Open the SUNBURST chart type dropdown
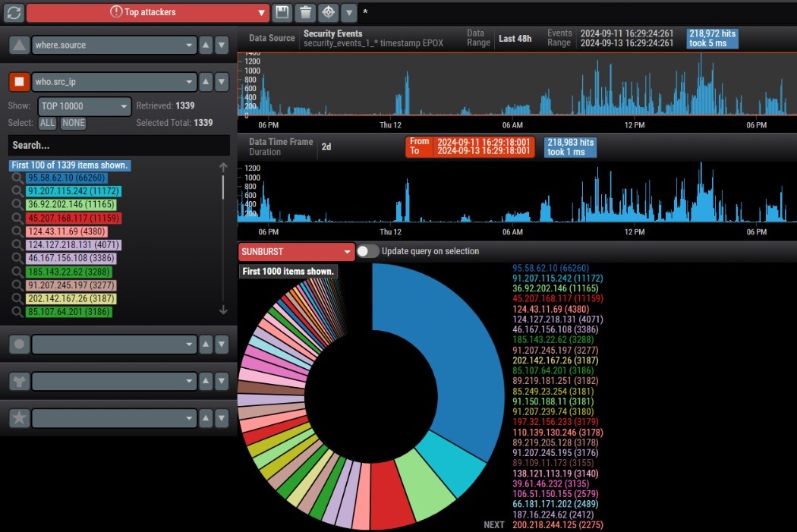Viewport: 797px width, 532px height. pyautogui.click(x=296, y=251)
